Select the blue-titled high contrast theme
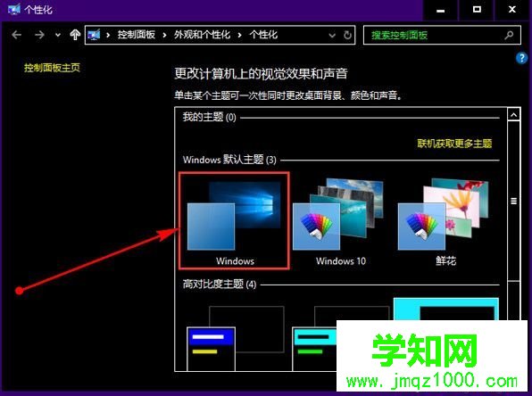The height and width of the screenshot is (396, 532). (x=235, y=337)
